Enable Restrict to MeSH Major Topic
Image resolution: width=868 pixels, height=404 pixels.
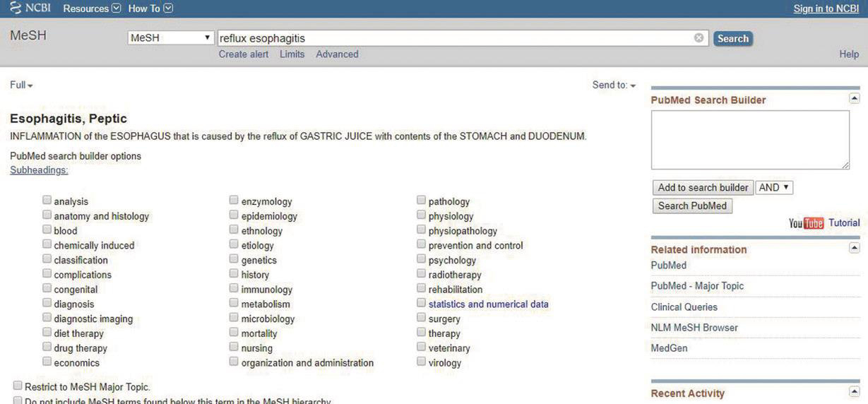point(18,386)
